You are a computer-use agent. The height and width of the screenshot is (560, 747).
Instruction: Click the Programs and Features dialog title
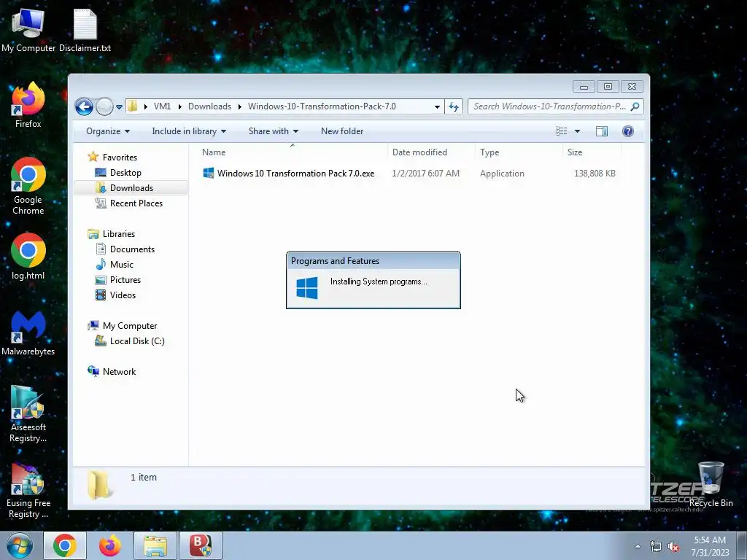335,261
